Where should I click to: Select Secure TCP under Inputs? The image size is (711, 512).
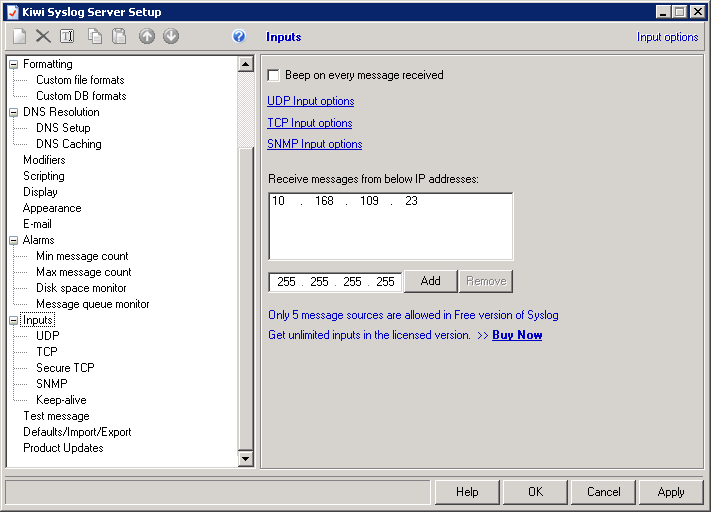pos(65,368)
